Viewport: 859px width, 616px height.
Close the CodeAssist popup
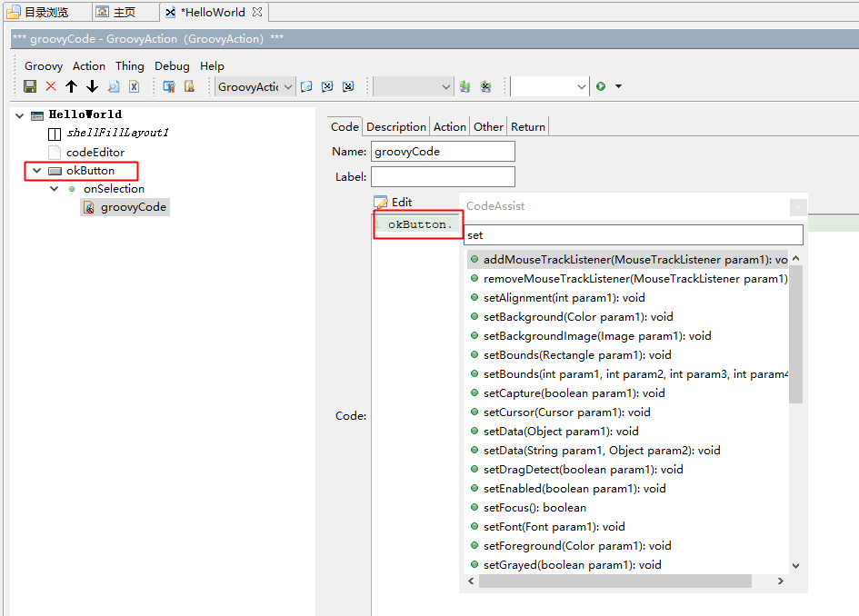click(x=798, y=207)
